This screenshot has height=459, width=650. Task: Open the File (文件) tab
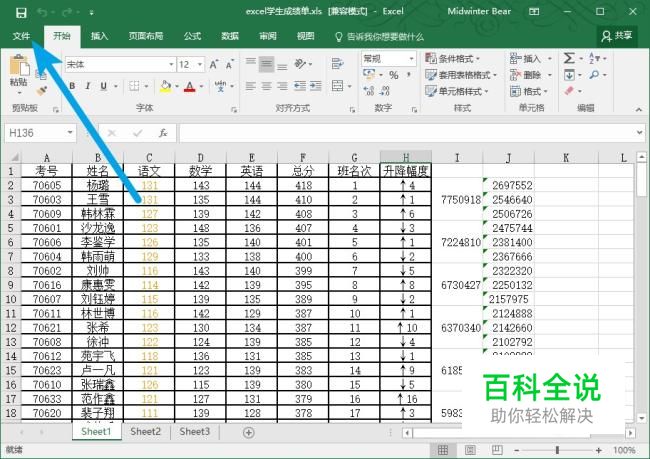[x=22, y=35]
